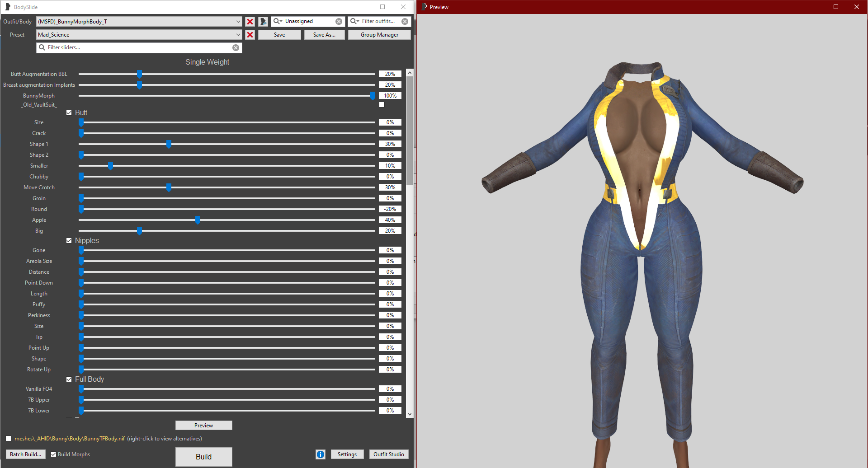Close the Preview window
Viewport: 868px width, 468px height.
857,7
